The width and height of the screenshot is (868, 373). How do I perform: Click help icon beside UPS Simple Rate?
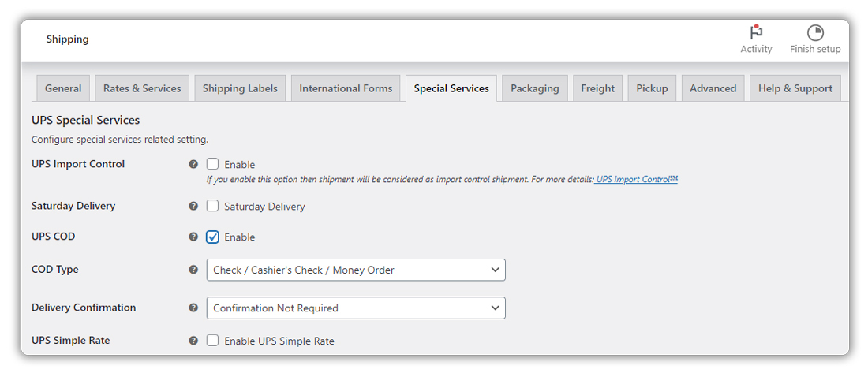[193, 341]
